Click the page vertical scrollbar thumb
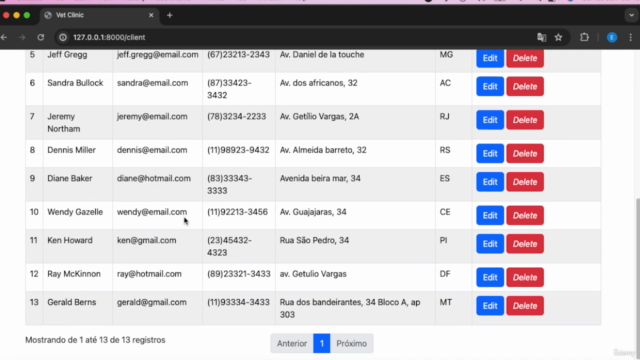 638,278
